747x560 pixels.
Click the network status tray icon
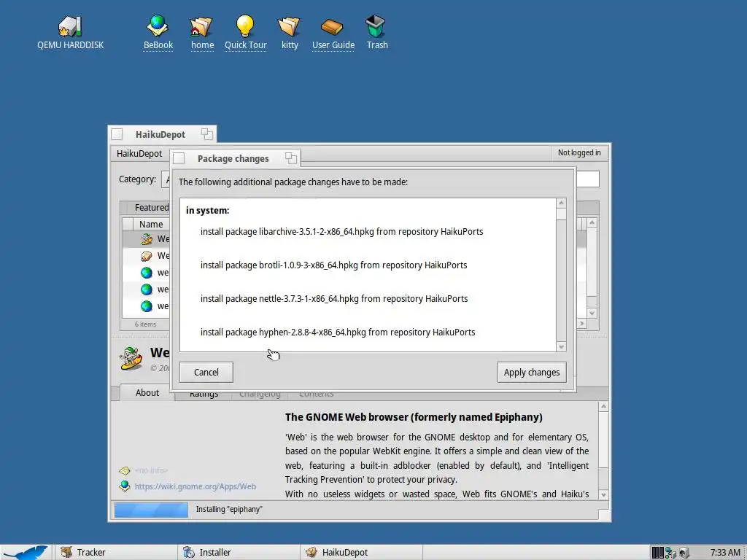pos(670,553)
